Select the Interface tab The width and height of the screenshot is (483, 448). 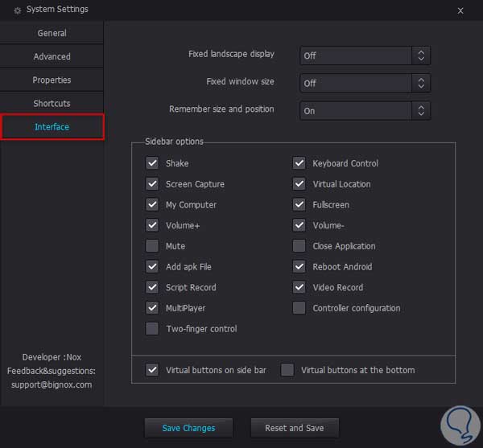(52, 127)
